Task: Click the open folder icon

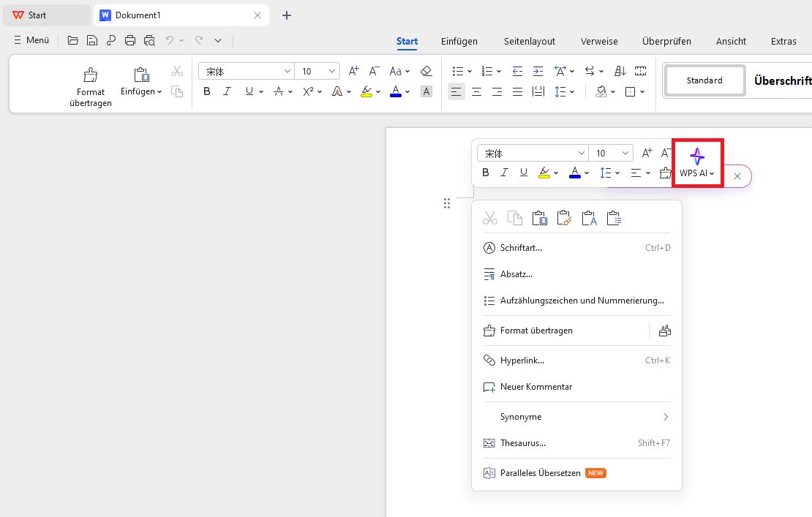Action: 73,40
